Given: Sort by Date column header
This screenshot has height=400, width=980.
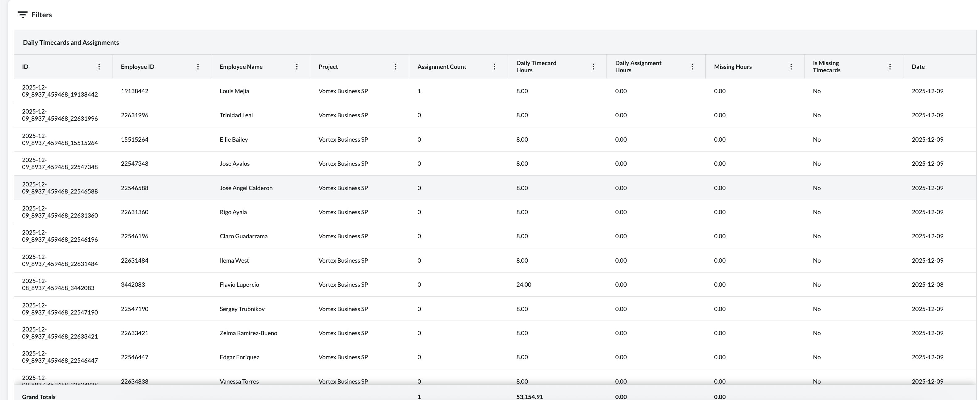Looking at the screenshot, I should click(918, 67).
